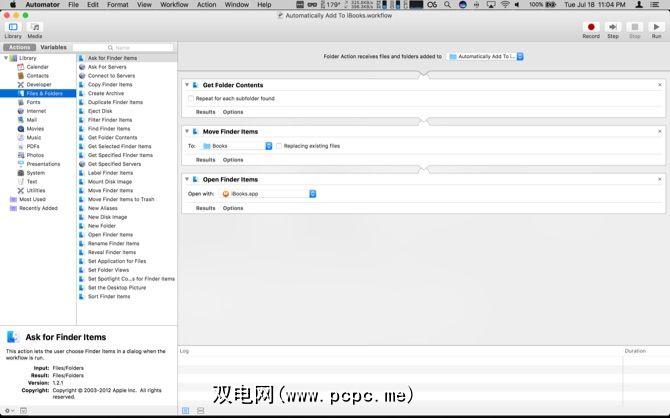Open the Format menu
Image resolution: width=670 pixels, height=418 pixels.
point(118,5)
